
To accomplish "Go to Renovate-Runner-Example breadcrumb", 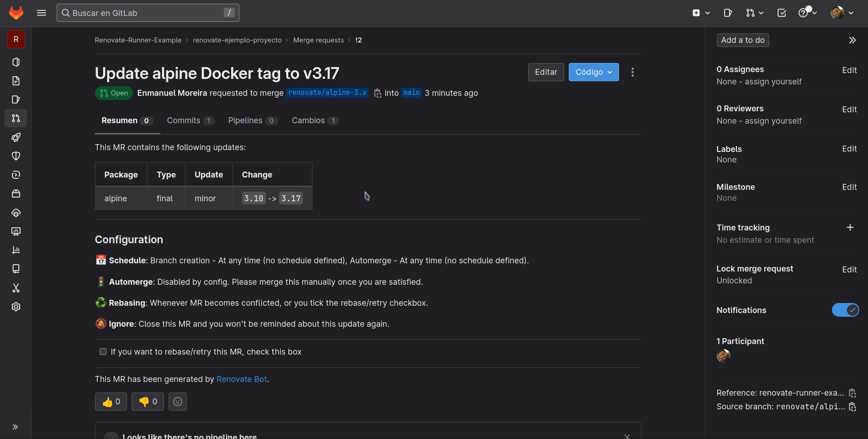I will point(138,40).
